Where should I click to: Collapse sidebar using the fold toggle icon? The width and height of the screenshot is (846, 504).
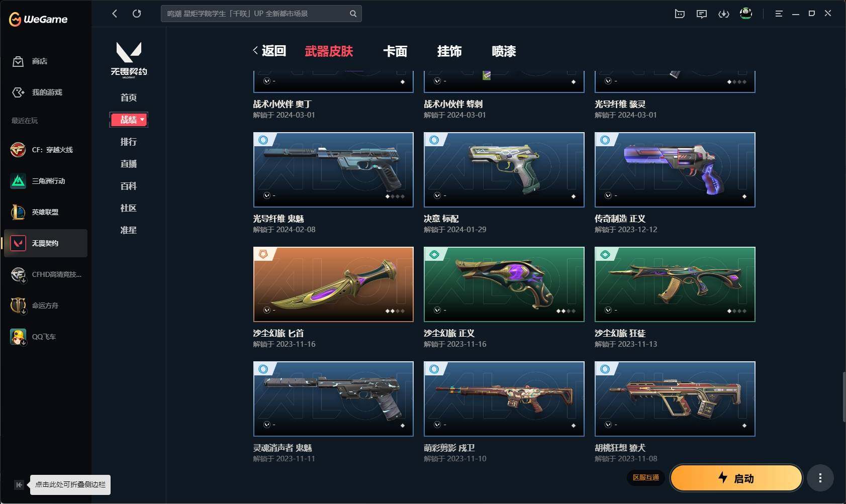coord(19,485)
